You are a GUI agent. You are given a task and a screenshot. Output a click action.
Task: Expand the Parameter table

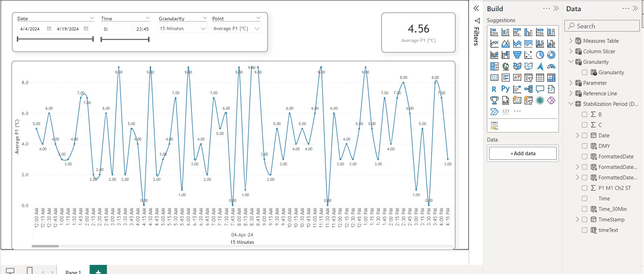click(x=571, y=83)
